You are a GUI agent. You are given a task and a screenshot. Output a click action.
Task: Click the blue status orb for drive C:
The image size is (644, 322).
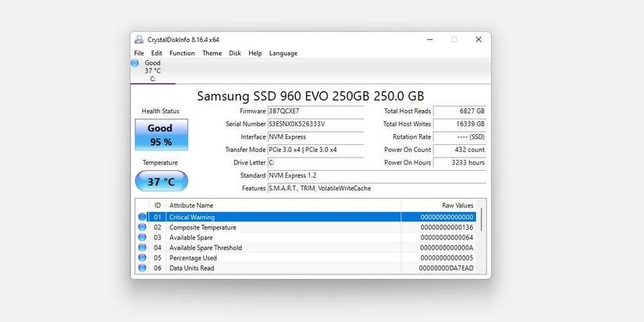pyautogui.click(x=135, y=62)
